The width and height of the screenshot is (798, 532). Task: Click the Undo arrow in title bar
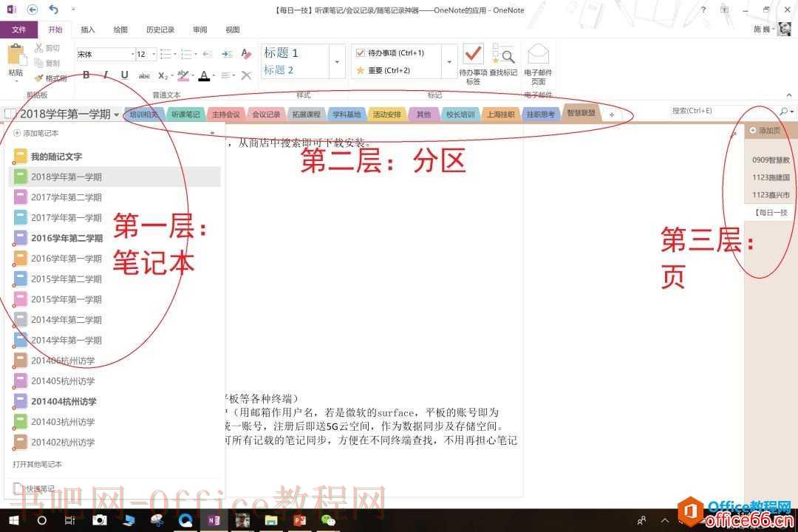pyautogui.click(x=53, y=10)
